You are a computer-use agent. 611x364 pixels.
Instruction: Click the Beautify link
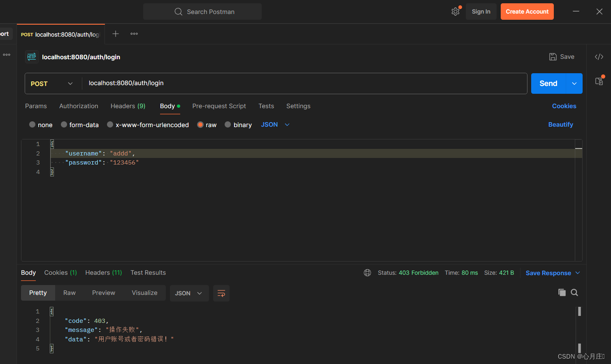pos(561,125)
